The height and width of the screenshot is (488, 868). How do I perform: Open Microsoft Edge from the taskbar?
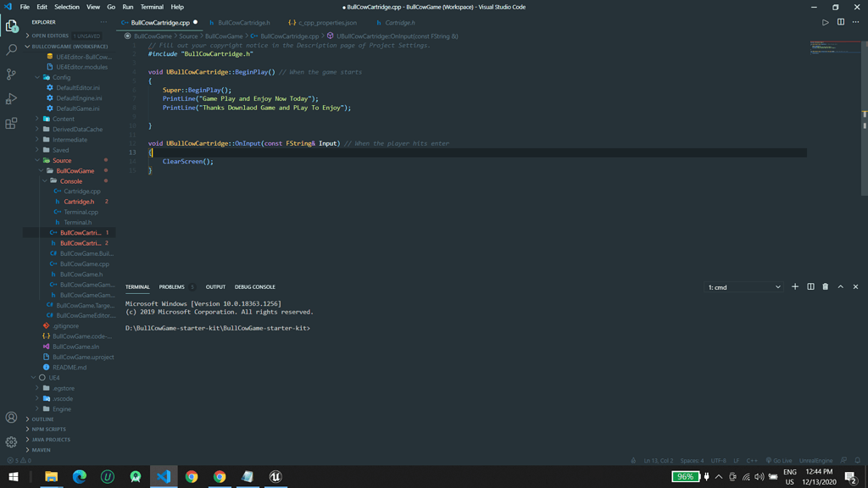pos(79,476)
